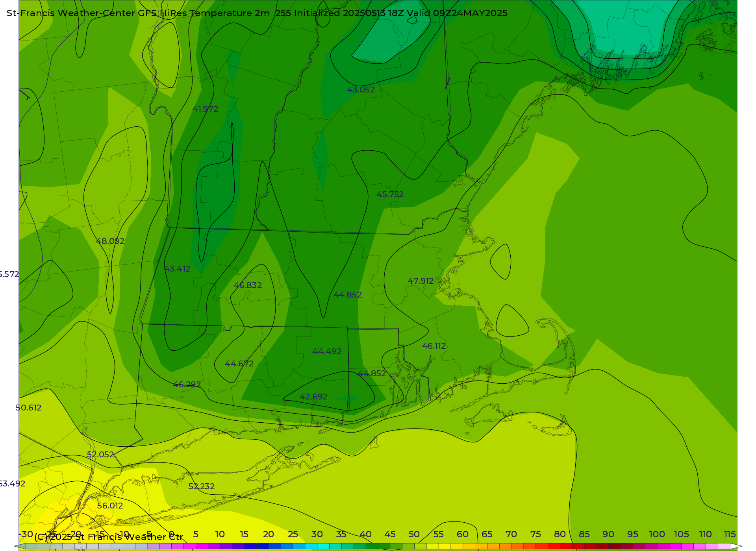This screenshot has height=551, width=756.
Task: Click the 46.112 temperature label
Action: [x=434, y=346]
